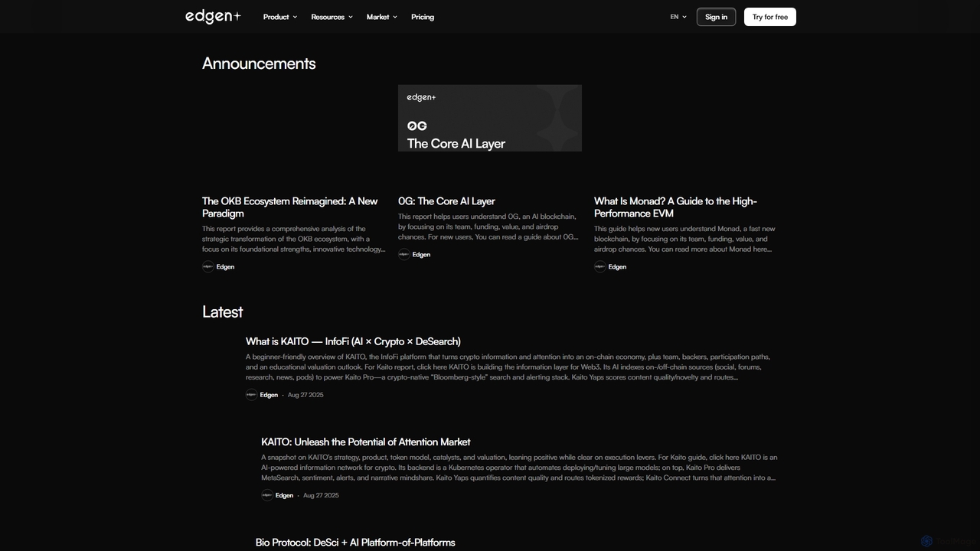This screenshot has width=980, height=551.
Task: Click Edgen author name under OKB article
Action: point(225,267)
